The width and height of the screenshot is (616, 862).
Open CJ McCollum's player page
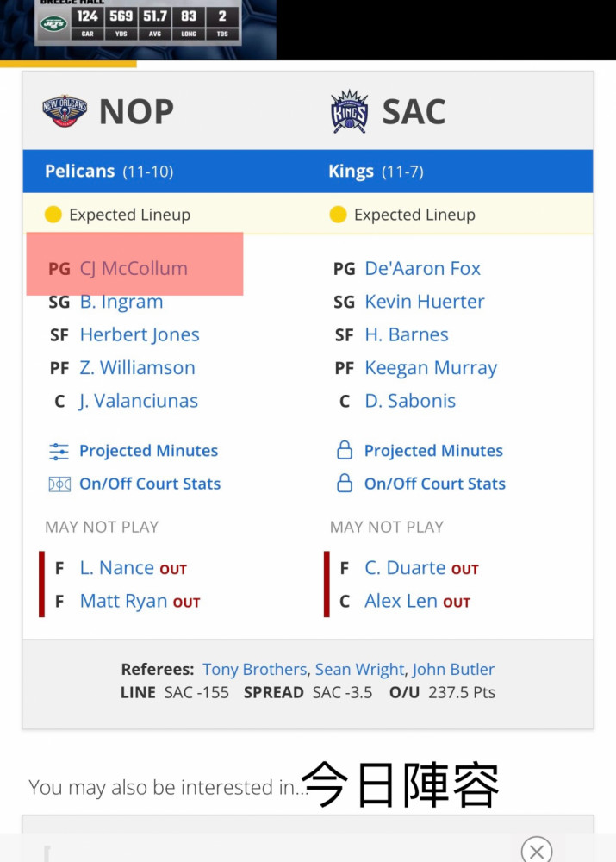[134, 268]
